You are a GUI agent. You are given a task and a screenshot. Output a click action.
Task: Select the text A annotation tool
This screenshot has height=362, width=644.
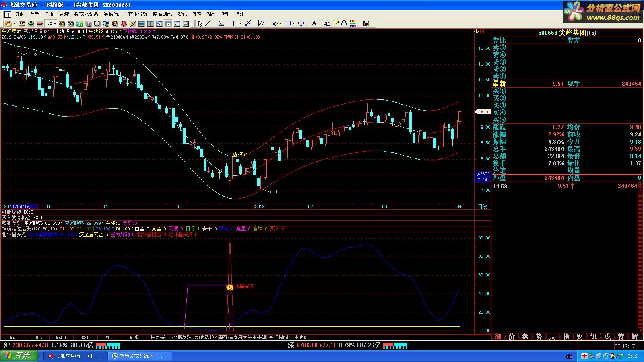pos(314,23)
